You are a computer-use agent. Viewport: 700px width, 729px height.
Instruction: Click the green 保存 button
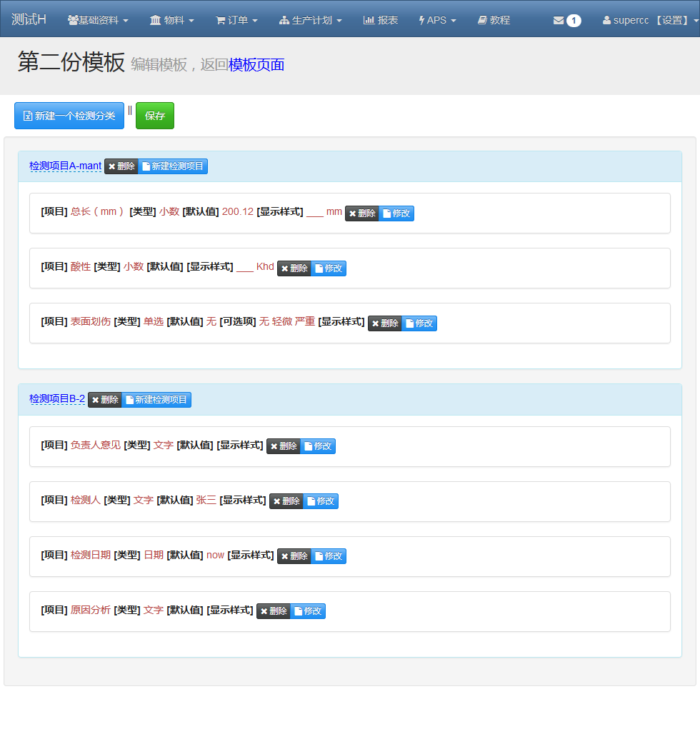154,115
